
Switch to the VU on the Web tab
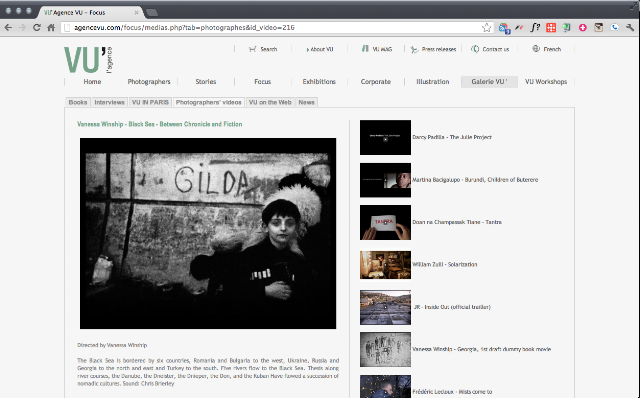[270, 102]
